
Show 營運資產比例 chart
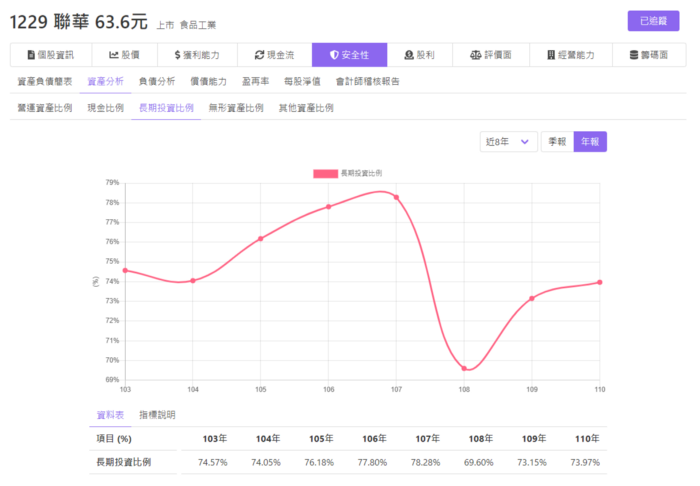45,108
